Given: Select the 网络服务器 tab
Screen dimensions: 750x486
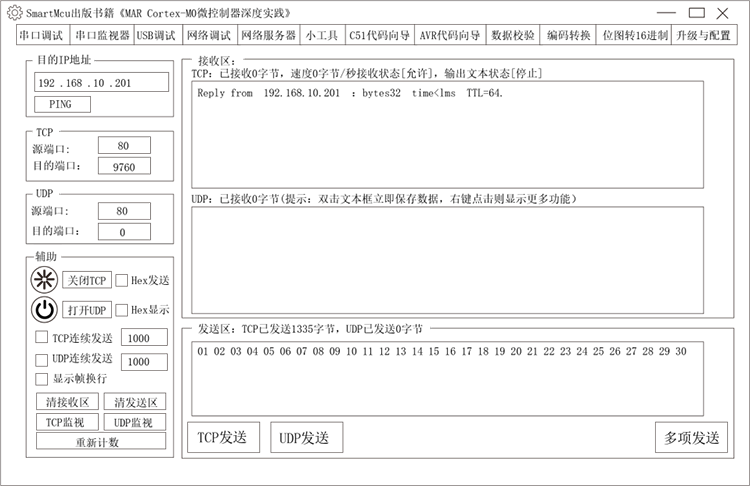Looking at the screenshot, I should pos(268,35).
